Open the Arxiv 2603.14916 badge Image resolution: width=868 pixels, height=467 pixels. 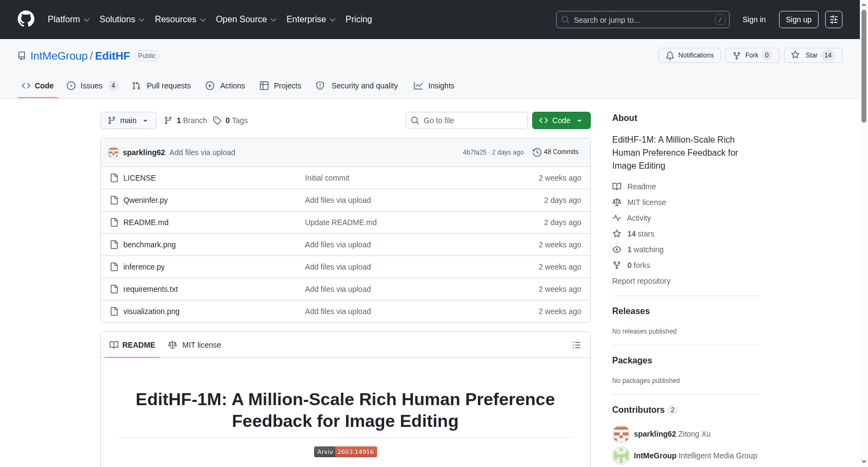[x=346, y=452]
